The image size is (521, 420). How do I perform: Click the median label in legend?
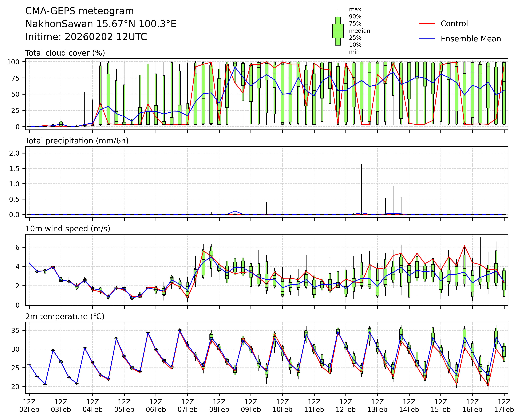pos(359,31)
